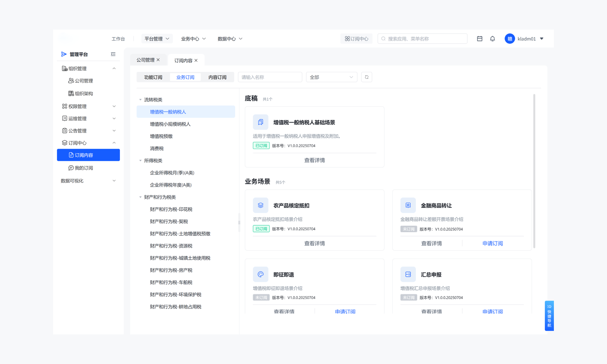
Task: Collapse the 所得税类 tree node
Action: 140,161
